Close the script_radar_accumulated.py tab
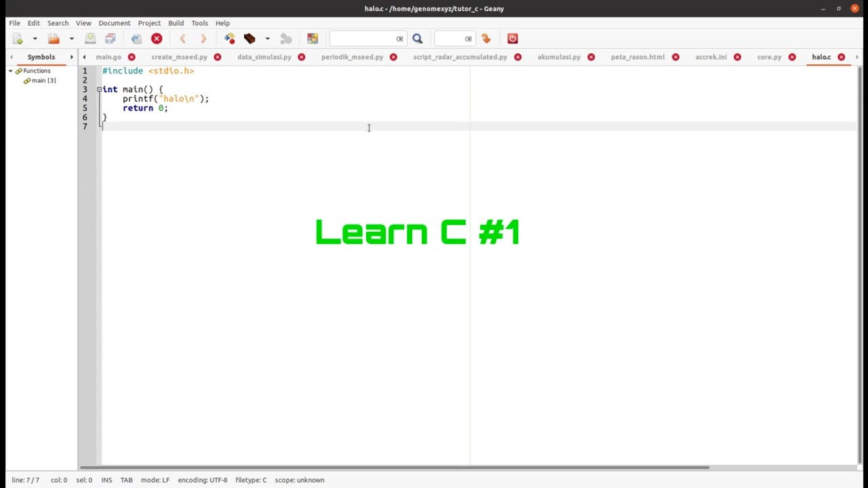 (518, 57)
